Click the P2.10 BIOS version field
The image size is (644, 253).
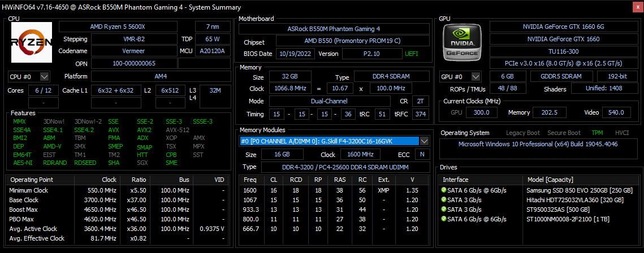click(x=371, y=54)
